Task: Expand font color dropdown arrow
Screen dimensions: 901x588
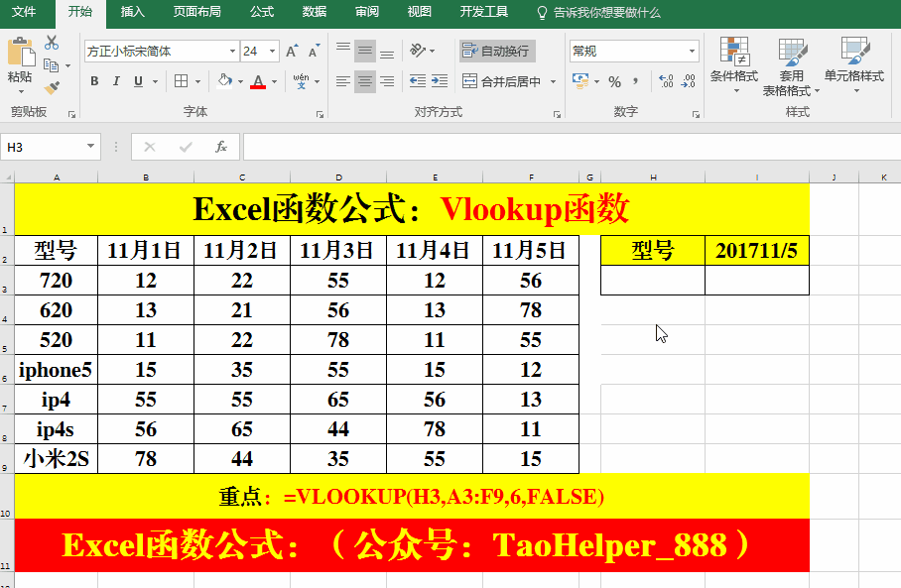Action: point(274,81)
